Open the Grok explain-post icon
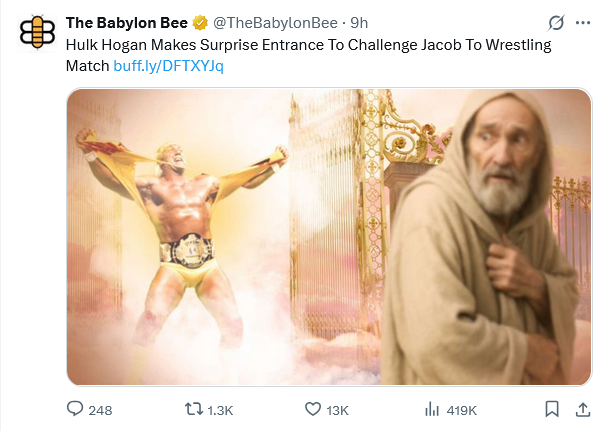Viewport: 608px width, 431px height. click(557, 23)
